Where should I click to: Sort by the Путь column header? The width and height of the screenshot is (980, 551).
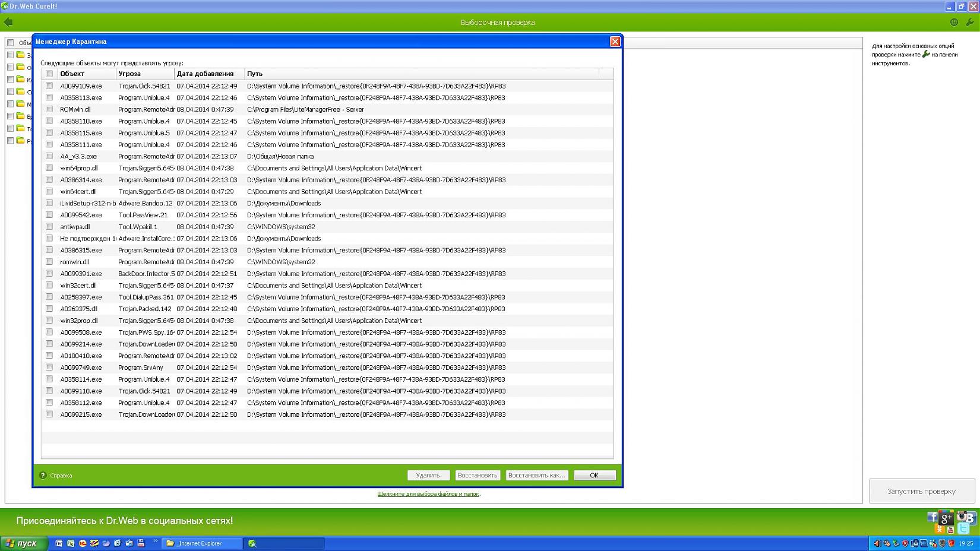pos(422,74)
